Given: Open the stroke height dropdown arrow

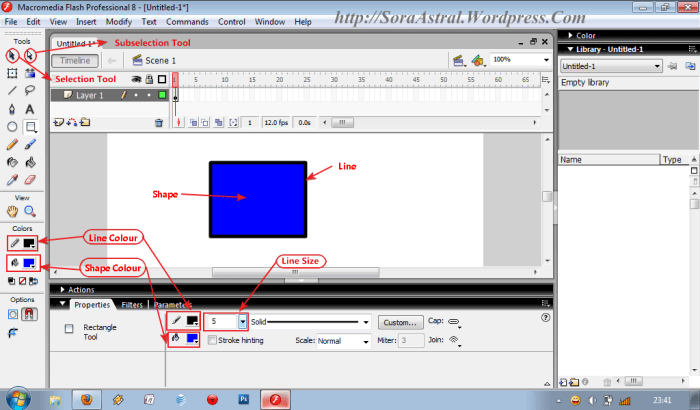Looking at the screenshot, I should (242, 321).
